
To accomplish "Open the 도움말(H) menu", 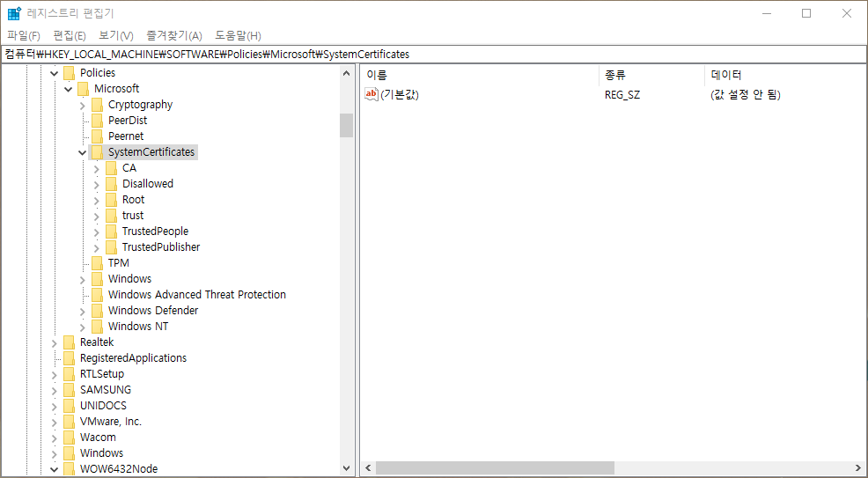I will point(238,36).
